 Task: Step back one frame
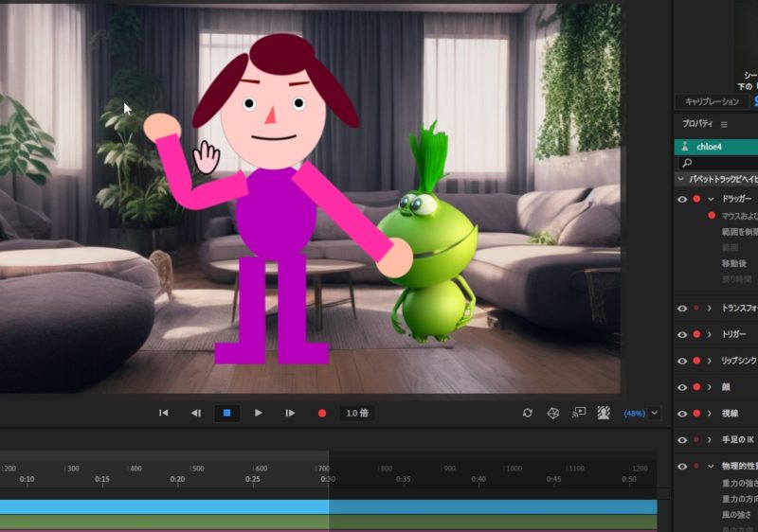[x=196, y=413]
